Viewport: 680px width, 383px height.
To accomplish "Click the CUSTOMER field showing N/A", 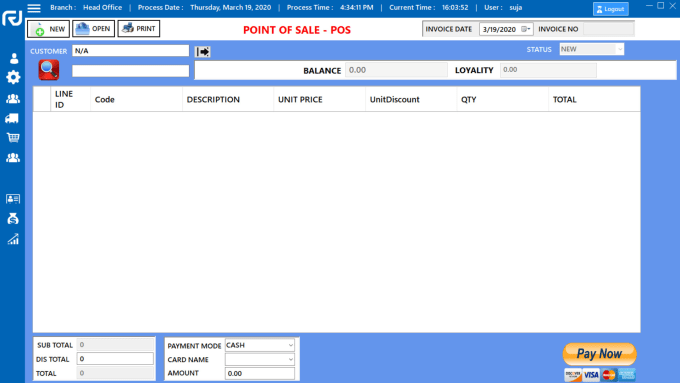I will [x=131, y=51].
